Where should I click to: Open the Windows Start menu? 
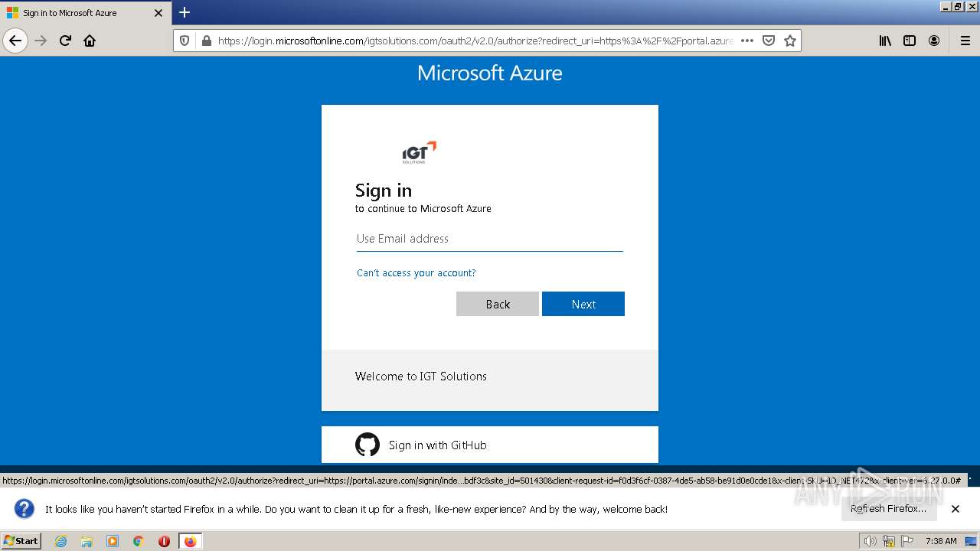[x=21, y=541]
